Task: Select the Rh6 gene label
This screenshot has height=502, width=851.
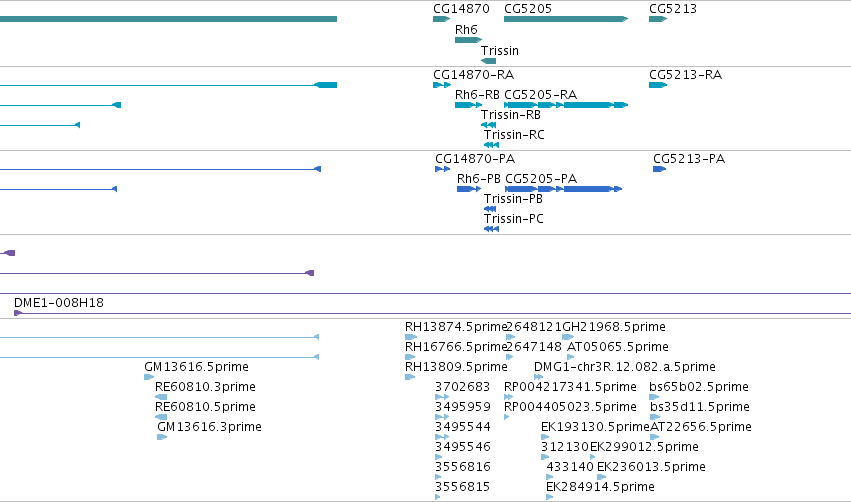Action: pyautogui.click(x=466, y=30)
